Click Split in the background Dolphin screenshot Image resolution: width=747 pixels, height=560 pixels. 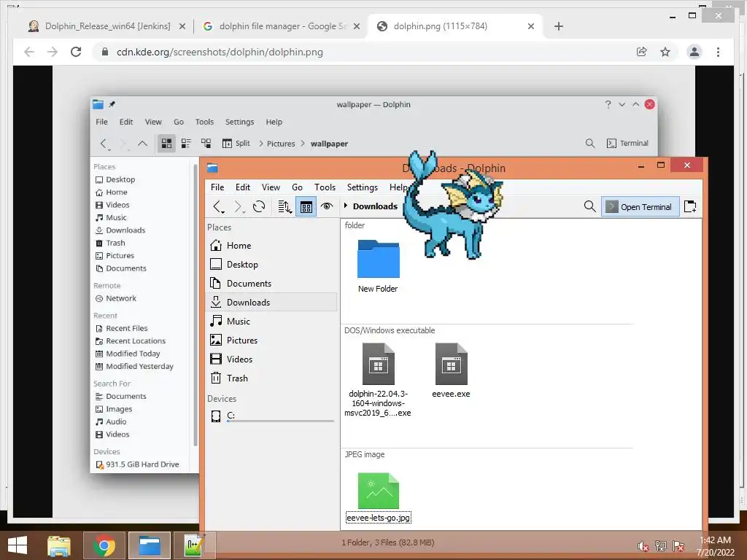pyautogui.click(x=236, y=144)
